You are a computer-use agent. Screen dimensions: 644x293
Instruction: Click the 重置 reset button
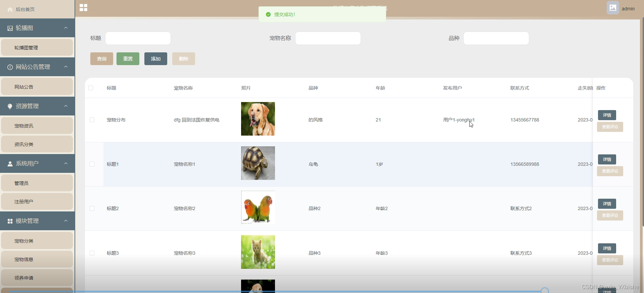tap(128, 59)
